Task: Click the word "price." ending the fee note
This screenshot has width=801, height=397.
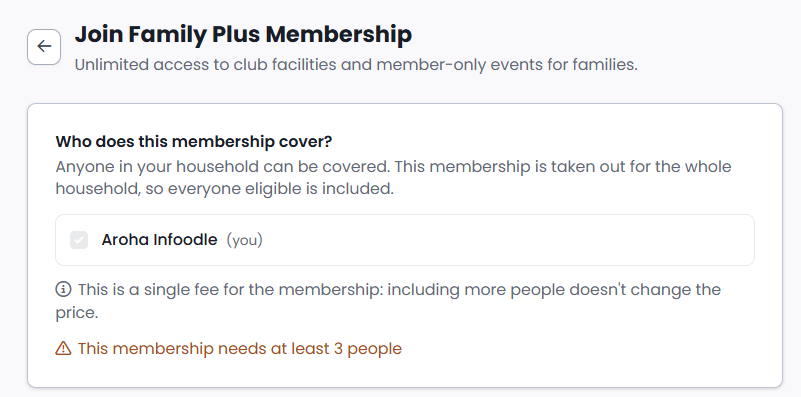Action: coord(77,313)
